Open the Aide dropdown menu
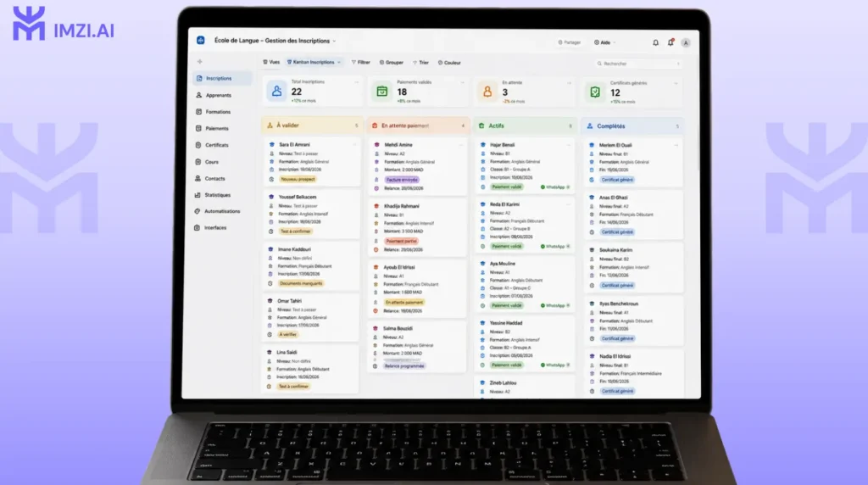 tap(604, 42)
